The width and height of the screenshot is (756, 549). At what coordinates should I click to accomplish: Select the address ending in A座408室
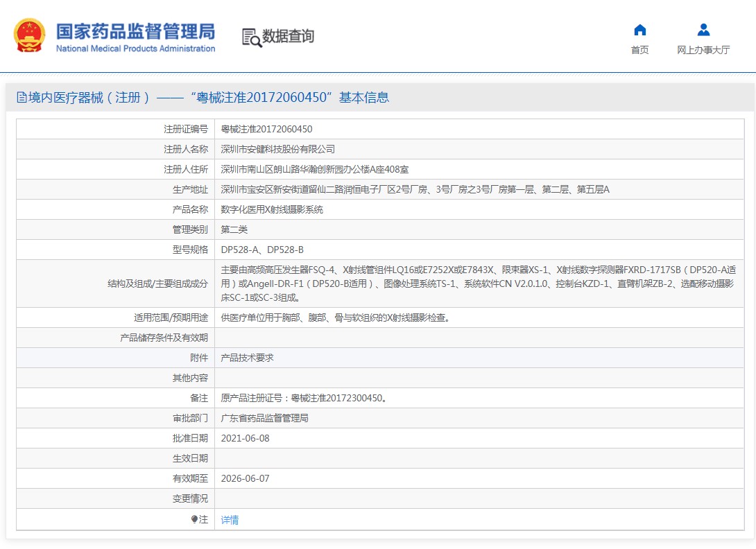(x=314, y=169)
